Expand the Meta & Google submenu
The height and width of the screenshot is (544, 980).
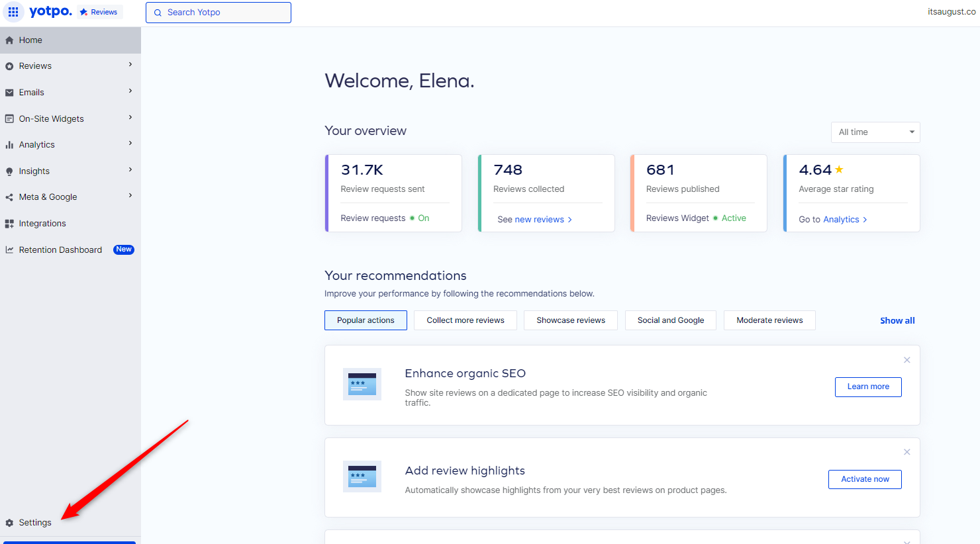(x=130, y=196)
